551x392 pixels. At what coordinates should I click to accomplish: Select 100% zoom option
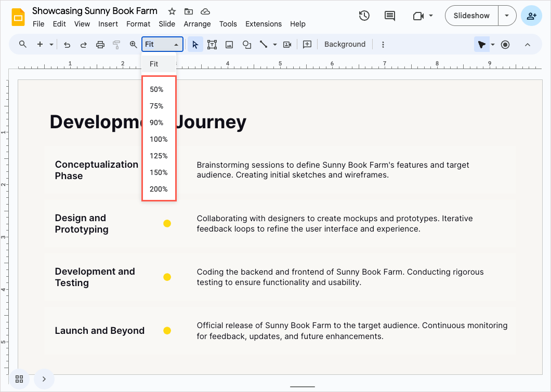point(159,139)
